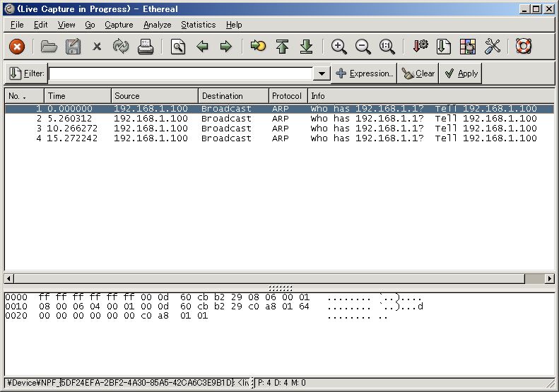This screenshot has height=392, width=559.
Task: Click the pane divider grip dots
Action: coord(281,288)
